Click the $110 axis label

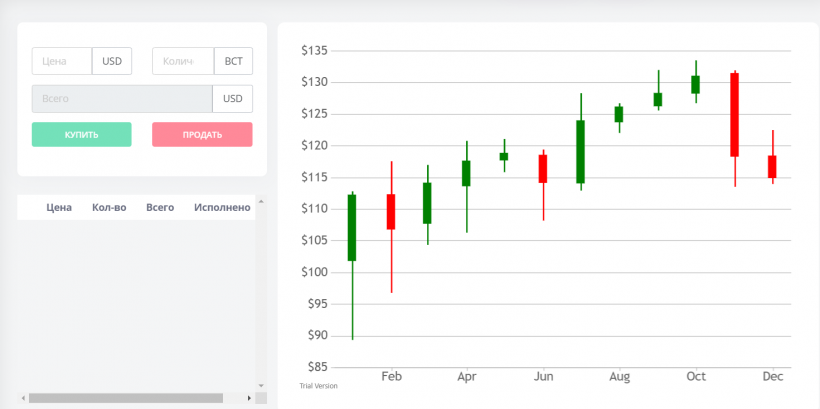pyautogui.click(x=314, y=209)
